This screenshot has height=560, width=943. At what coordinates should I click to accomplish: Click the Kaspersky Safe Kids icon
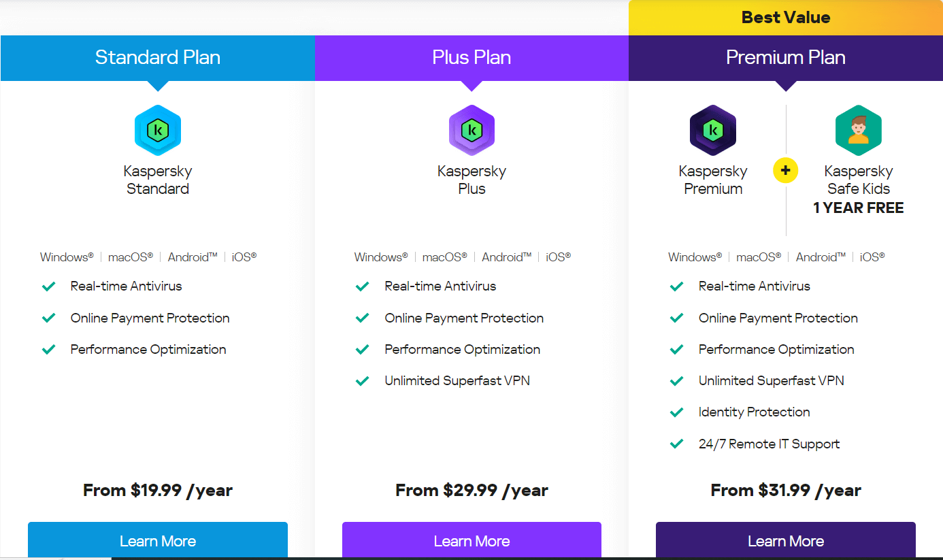click(859, 130)
